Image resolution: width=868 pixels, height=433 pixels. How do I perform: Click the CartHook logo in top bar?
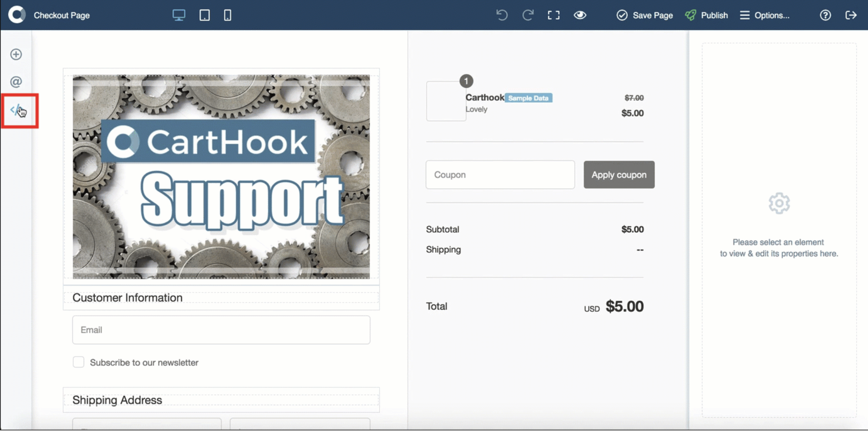[x=17, y=15]
